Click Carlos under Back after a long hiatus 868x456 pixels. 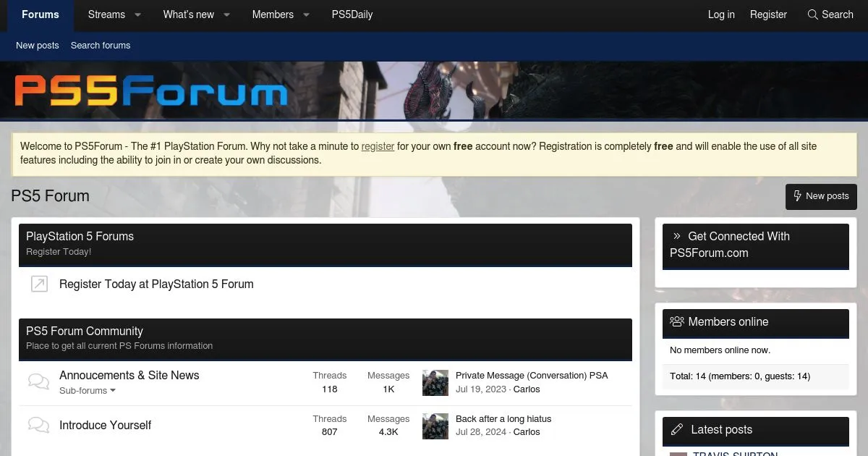click(x=527, y=432)
